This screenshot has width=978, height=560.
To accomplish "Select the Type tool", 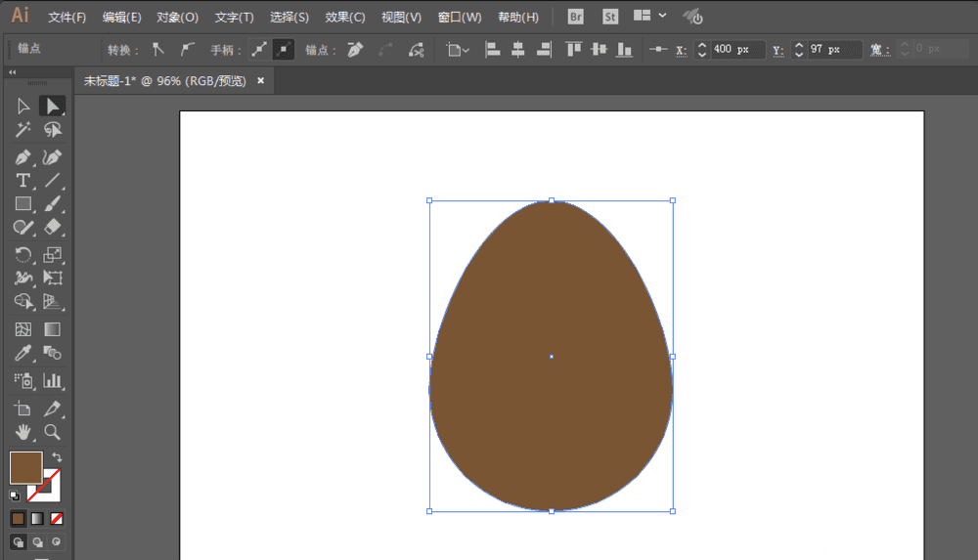I will 22,181.
